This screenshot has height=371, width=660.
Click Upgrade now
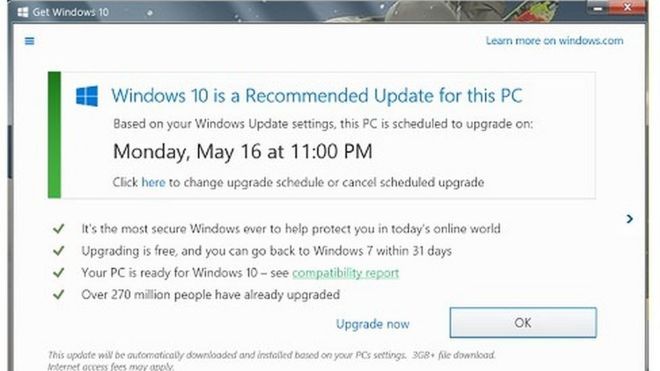tap(373, 324)
